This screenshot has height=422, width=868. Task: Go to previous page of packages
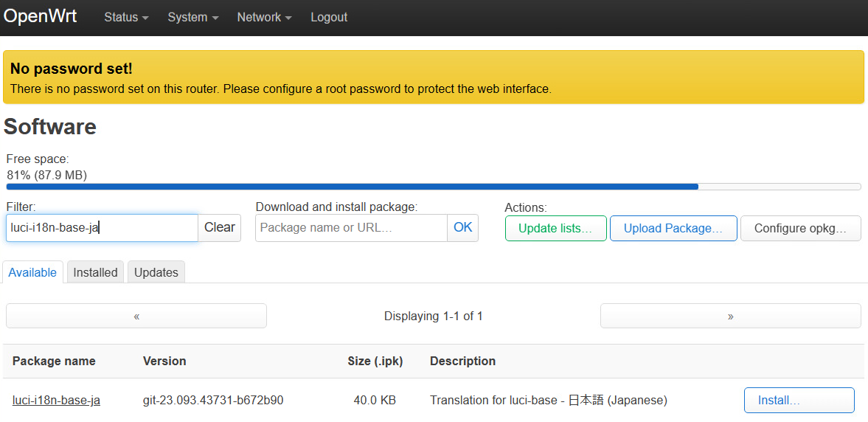pos(136,316)
